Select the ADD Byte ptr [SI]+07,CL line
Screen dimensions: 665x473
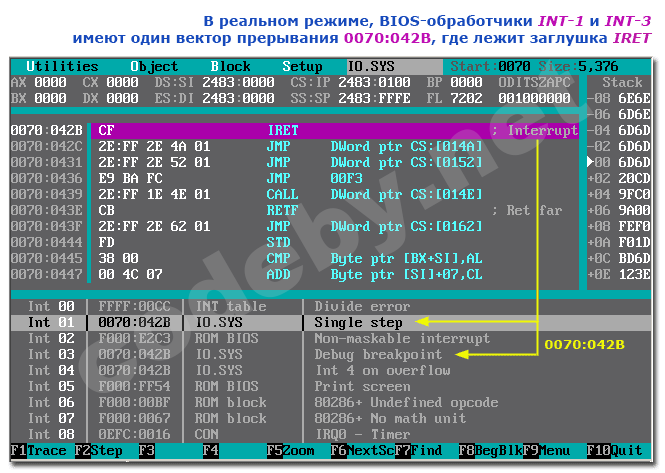(294, 274)
